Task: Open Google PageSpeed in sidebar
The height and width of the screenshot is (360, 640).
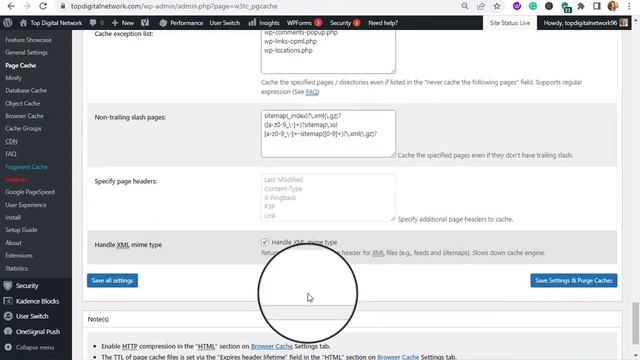Action: (x=30, y=192)
